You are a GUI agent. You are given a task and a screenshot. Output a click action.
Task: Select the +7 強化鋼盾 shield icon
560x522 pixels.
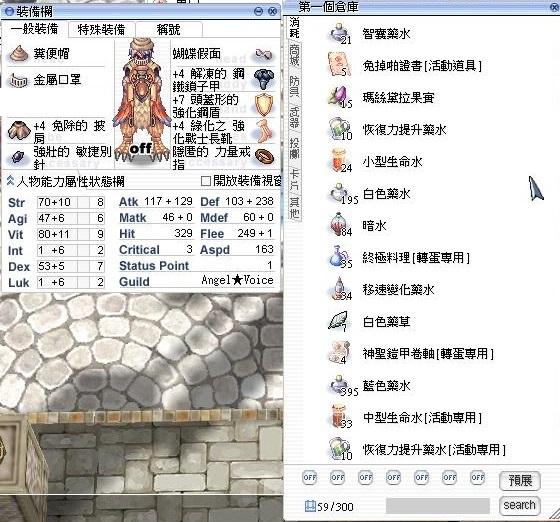click(264, 105)
